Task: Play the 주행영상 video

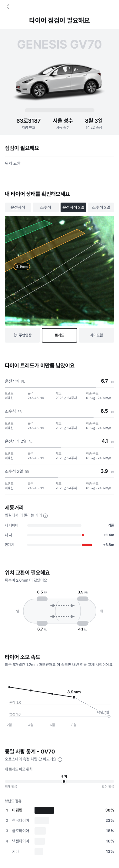Action: click(22, 335)
